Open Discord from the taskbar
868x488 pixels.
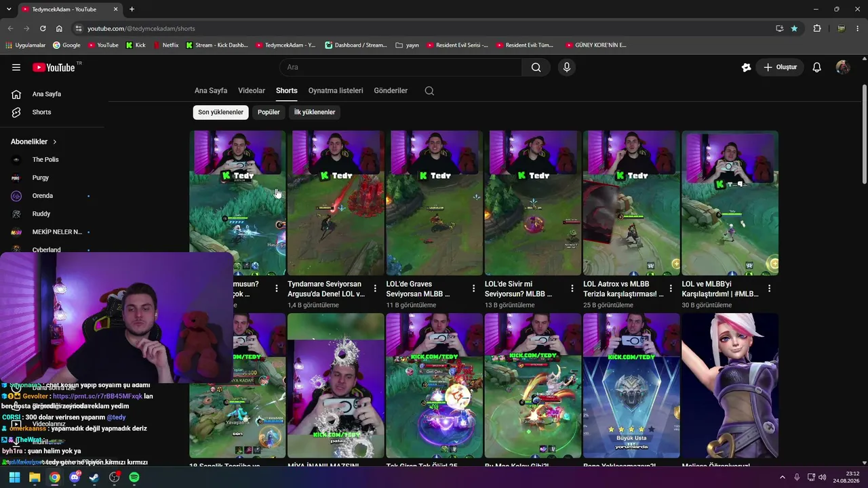pyautogui.click(x=75, y=477)
